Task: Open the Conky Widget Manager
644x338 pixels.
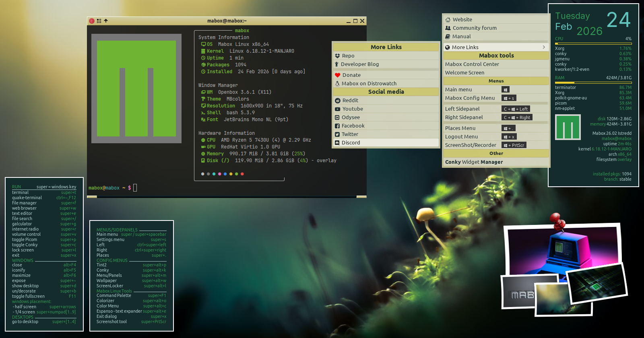Action: [474, 162]
